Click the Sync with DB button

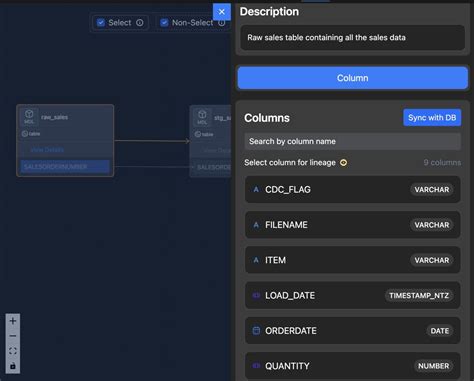pos(432,118)
